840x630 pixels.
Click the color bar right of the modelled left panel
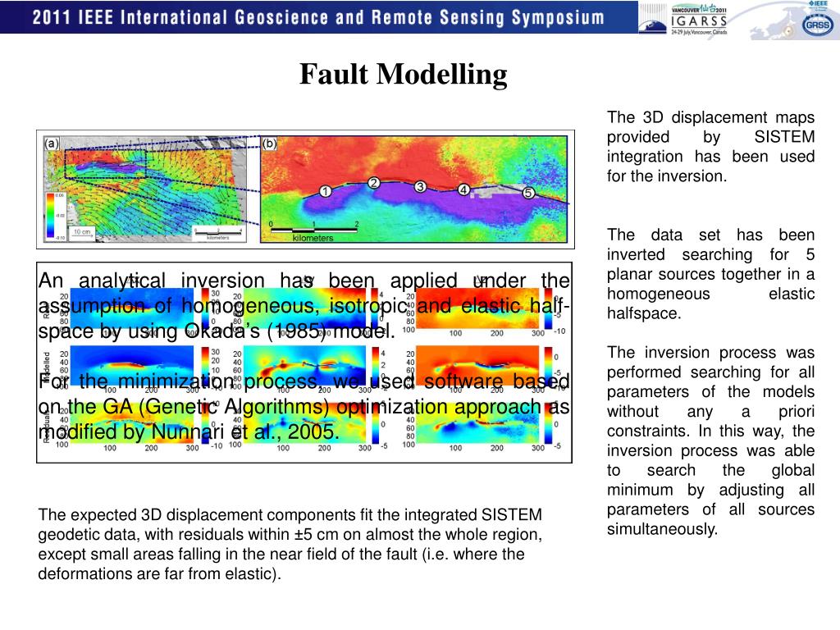click(205, 366)
